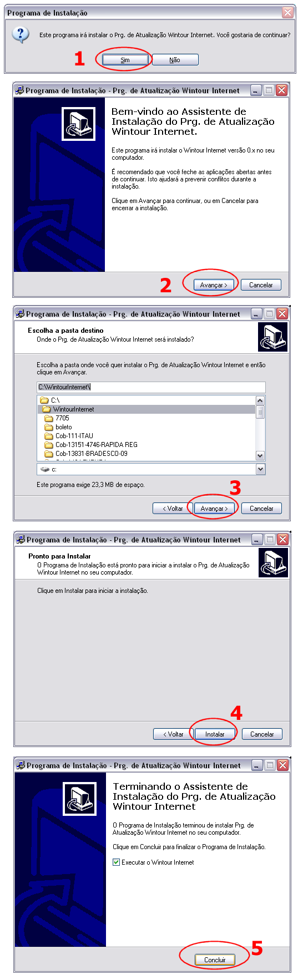Click Concluir to finish setup
The height and width of the screenshot is (980, 298).
click(215, 959)
